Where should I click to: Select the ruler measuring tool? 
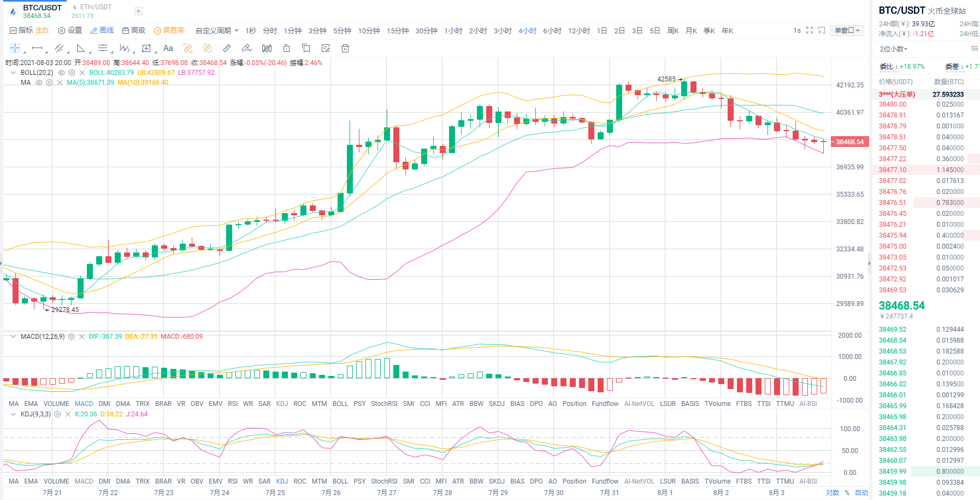[227, 48]
